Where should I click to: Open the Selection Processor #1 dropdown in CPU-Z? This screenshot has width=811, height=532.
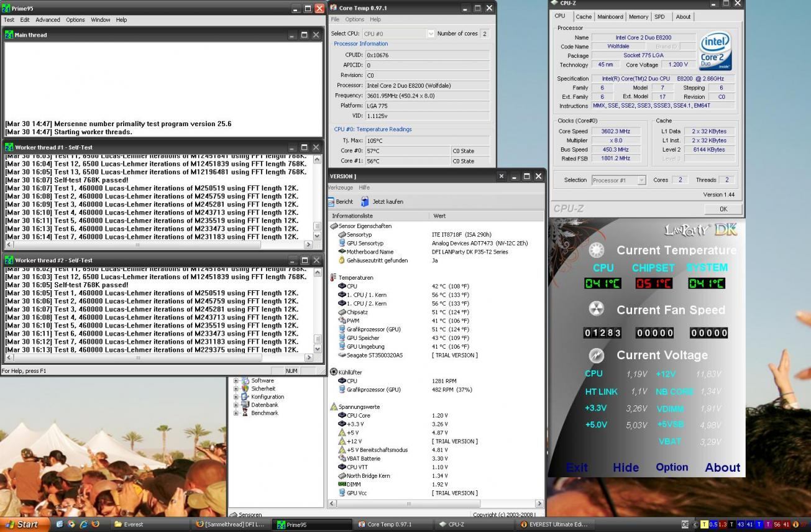click(641, 180)
